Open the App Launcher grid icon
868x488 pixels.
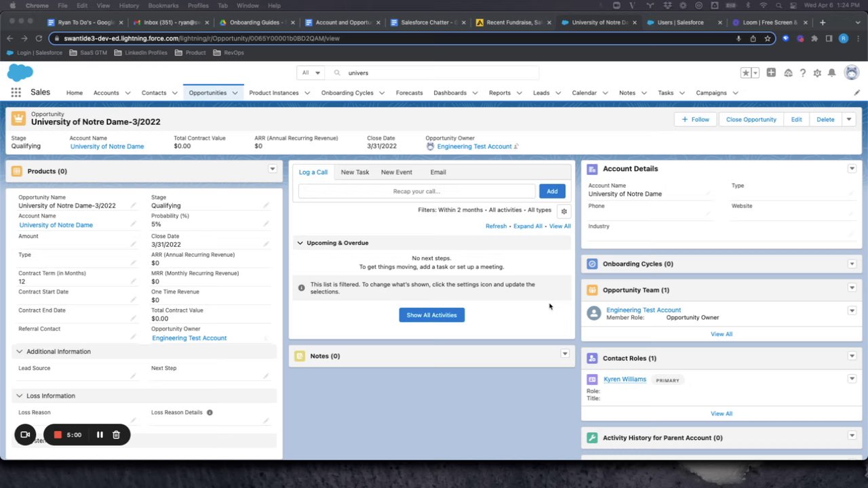tap(16, 93)
